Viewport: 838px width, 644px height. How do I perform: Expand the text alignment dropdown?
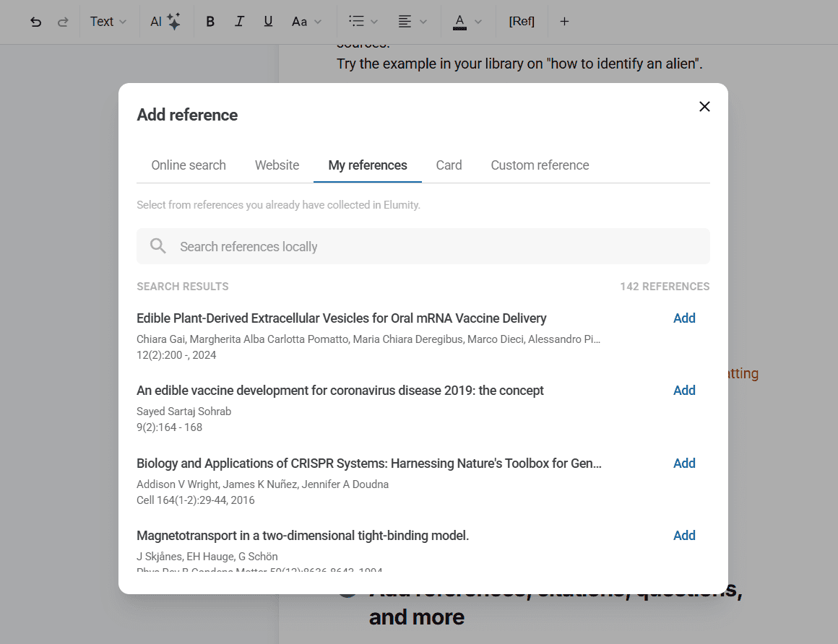tap(412, 22)
